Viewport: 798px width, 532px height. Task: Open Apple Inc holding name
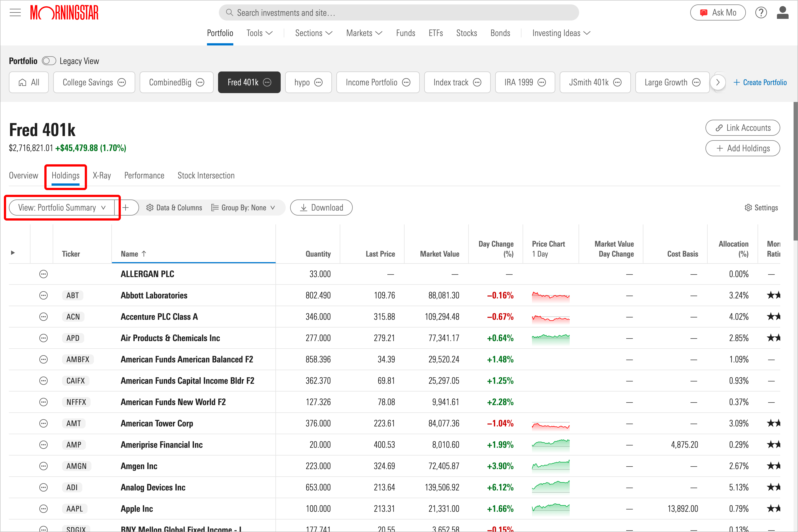coord(137,509)
